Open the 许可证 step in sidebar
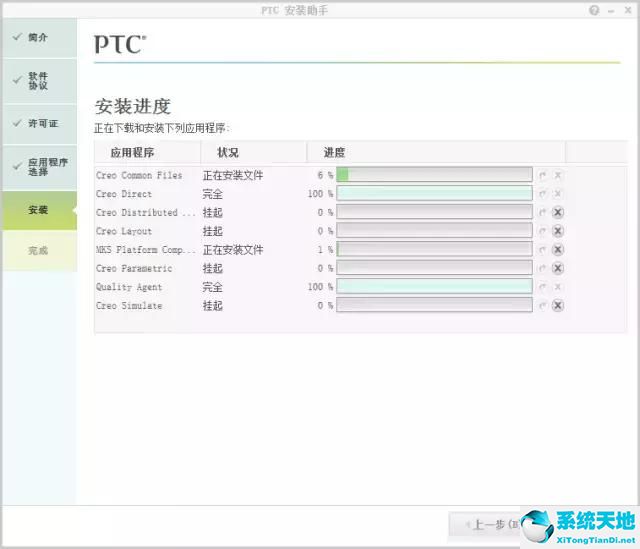Screen dimensions: 640x549 [x=39, y=124]
